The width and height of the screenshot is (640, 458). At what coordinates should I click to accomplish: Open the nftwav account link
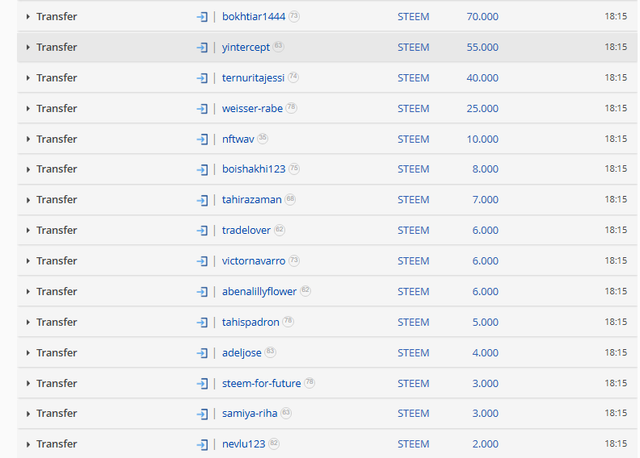click(x=238, y=139)
